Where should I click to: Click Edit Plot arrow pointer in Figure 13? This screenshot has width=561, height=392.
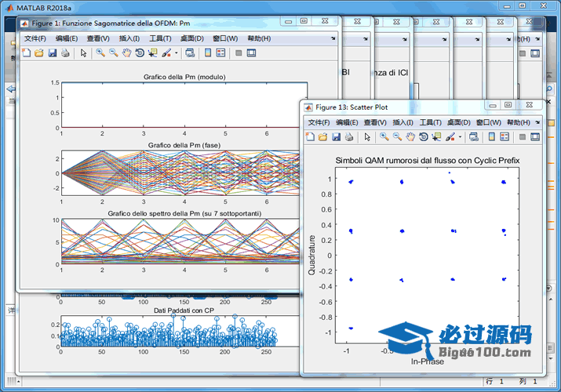click(367, 137)
